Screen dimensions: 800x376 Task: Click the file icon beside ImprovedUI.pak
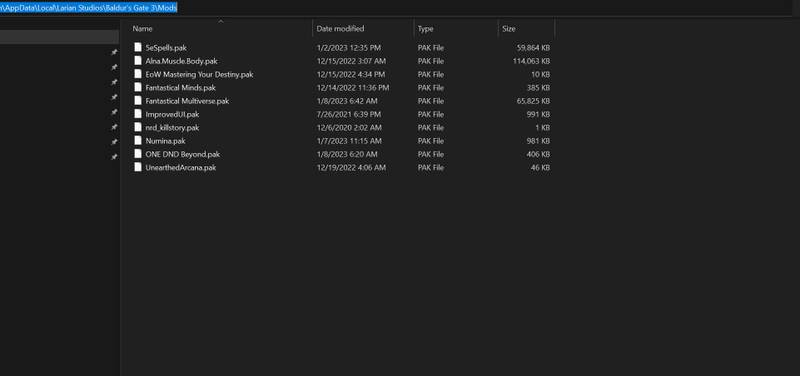tap(138, 114)
